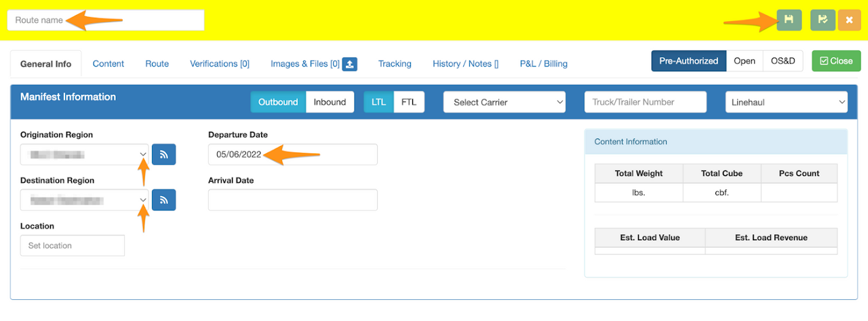868x321 pixels.
Task: Click the feed icon beside Destination Region
Action: coord(163,200)
